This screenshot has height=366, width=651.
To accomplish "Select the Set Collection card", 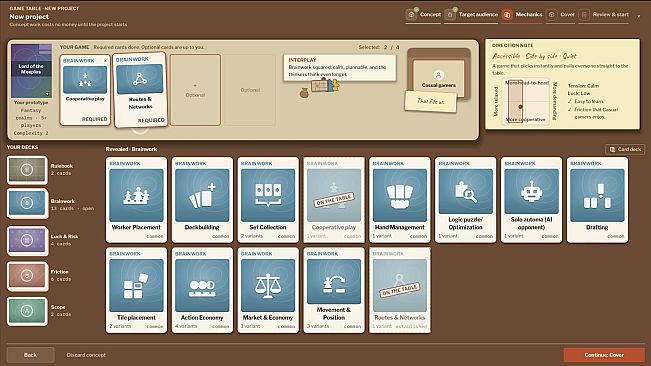I will (x=268, y=200).
